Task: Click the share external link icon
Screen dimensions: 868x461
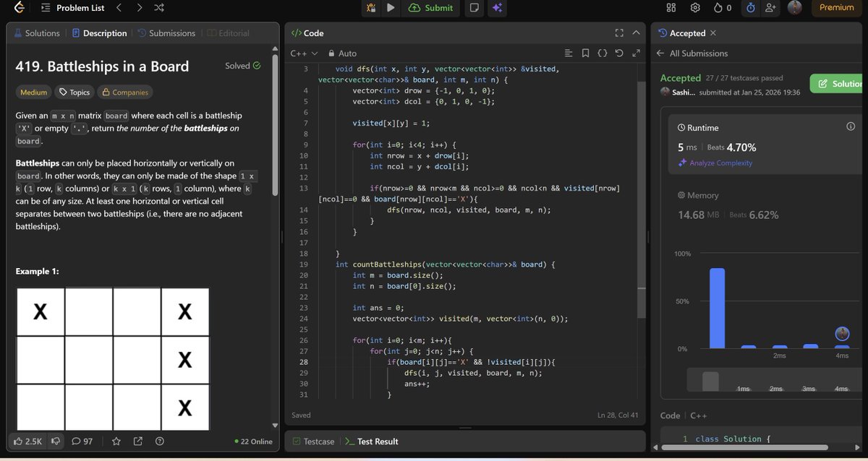Action: (137, 441)
